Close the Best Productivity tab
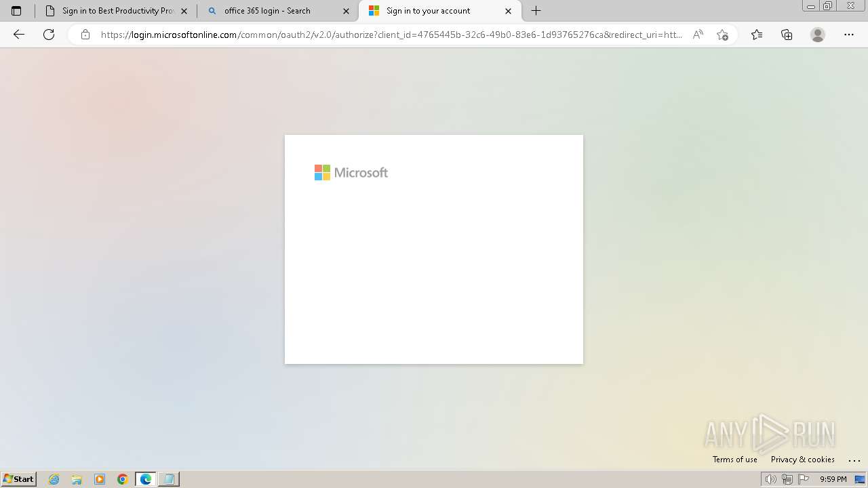Image resolution: width=868 pixels, height=488 pixels. [184, 11]
